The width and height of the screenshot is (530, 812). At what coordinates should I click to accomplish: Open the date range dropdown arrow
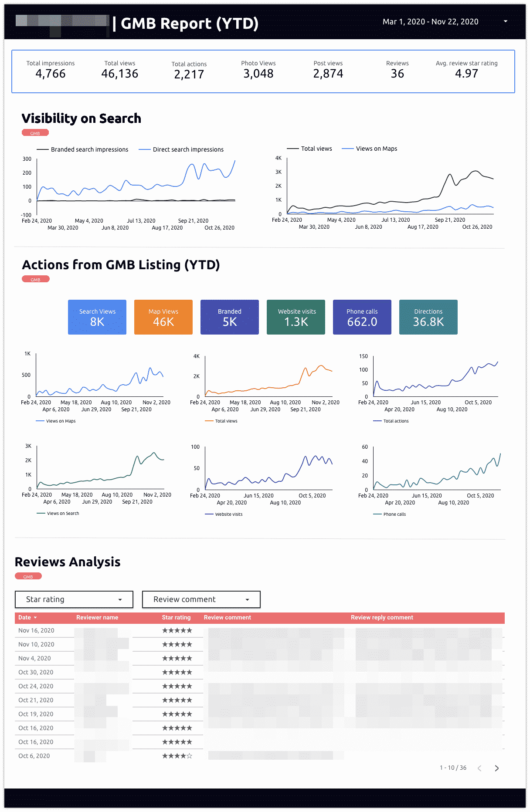coord(505,21)
